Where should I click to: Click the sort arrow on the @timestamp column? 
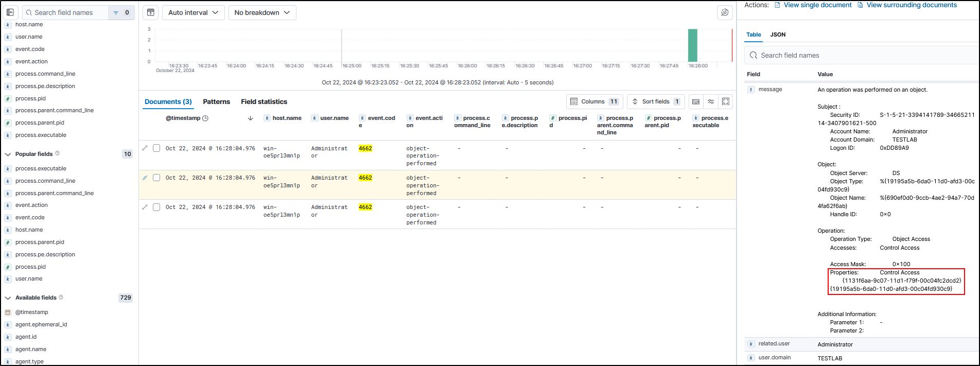[x=251, y=118]
